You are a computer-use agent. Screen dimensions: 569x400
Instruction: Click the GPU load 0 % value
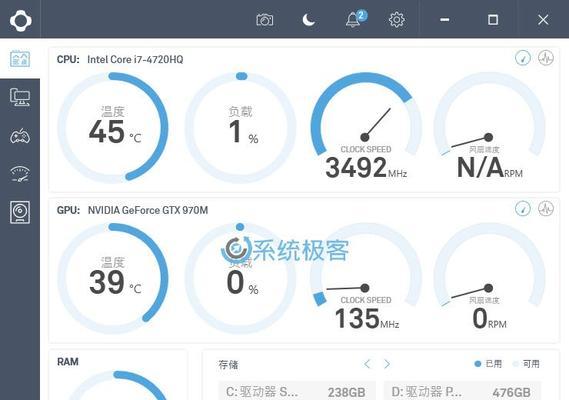[x=242, y=283]
